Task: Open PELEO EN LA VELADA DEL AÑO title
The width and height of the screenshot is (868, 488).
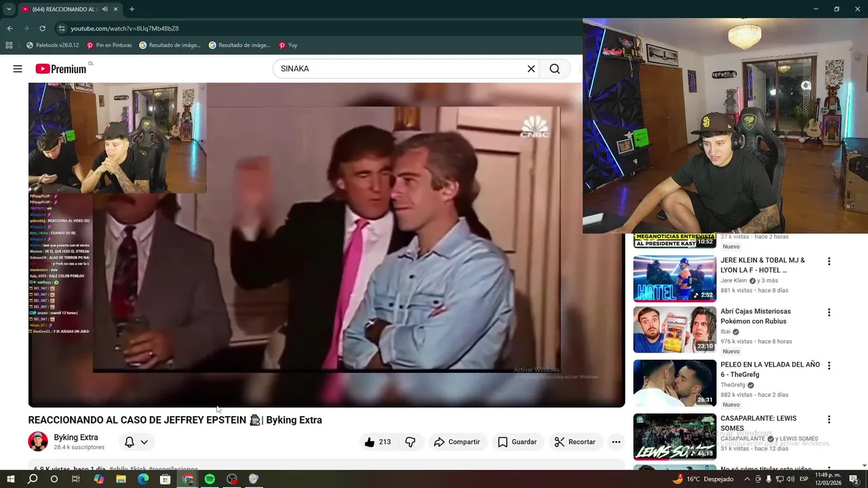Action: click(x=770, y=369)
